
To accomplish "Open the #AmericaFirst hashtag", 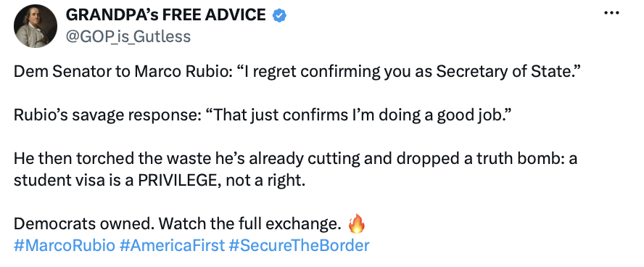I will coord(172,246).
